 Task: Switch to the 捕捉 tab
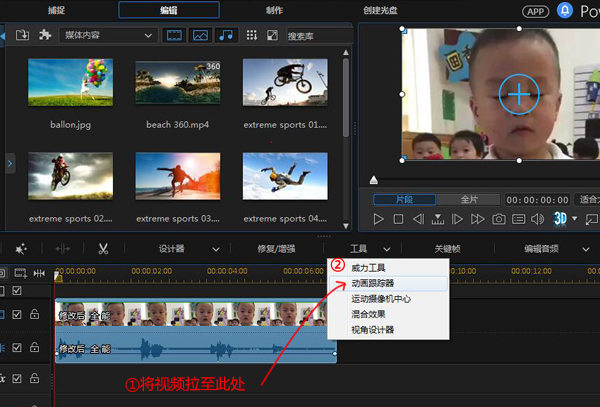point(56,10)
